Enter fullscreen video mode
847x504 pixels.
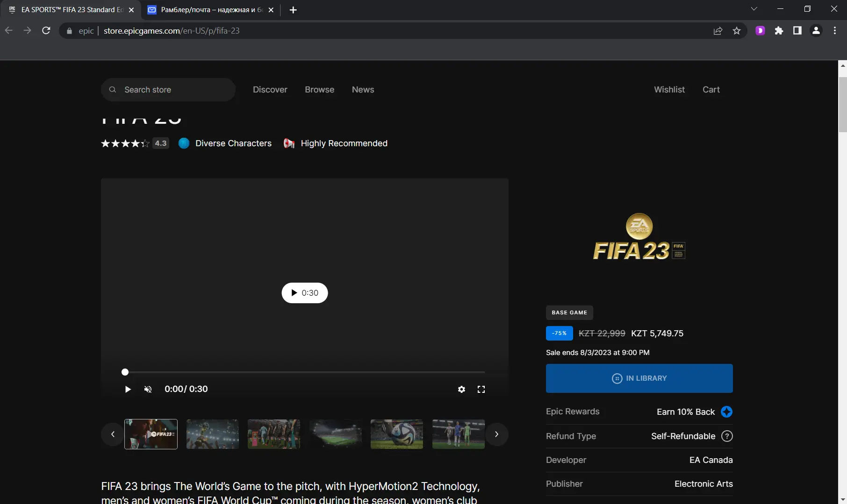(481, 389)
